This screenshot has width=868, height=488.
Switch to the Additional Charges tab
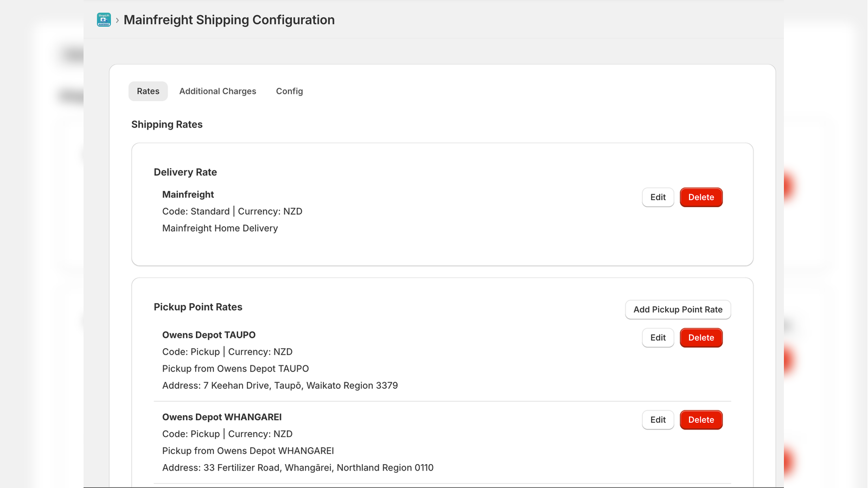pos(218,91)
